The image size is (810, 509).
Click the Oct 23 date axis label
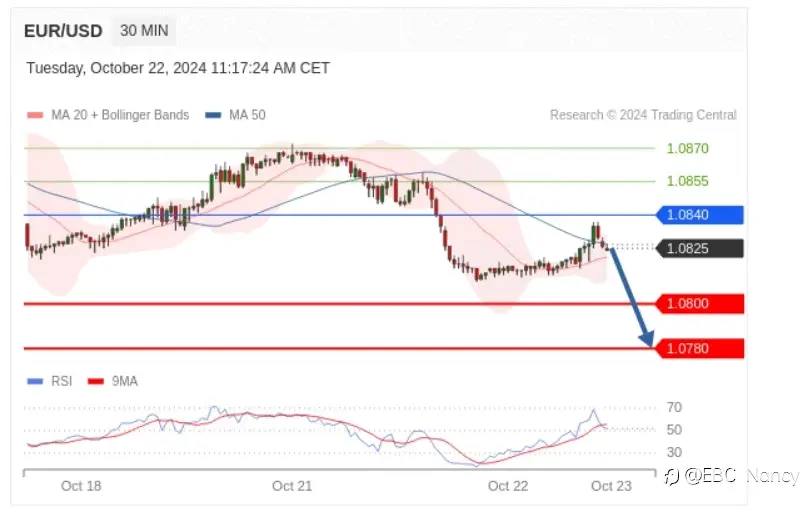click(611, 486)
